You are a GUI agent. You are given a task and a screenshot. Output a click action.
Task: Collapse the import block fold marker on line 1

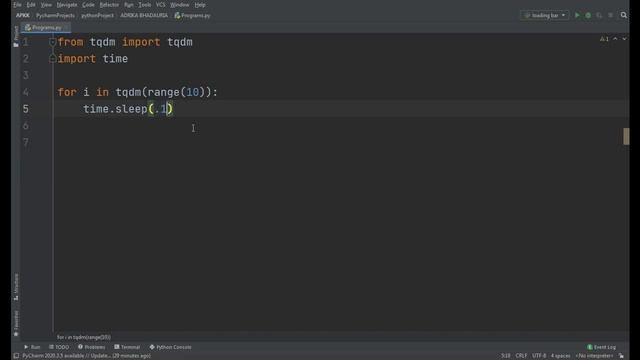[52, 42]
